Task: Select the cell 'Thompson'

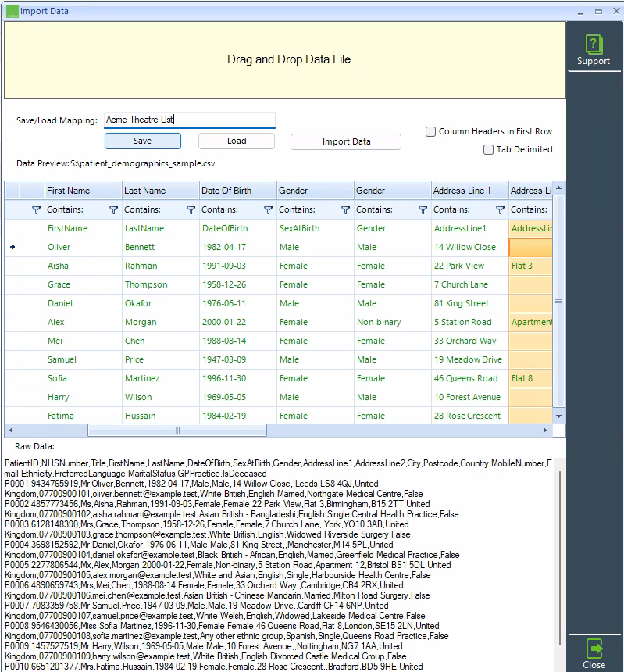Action: coord(161,285)
